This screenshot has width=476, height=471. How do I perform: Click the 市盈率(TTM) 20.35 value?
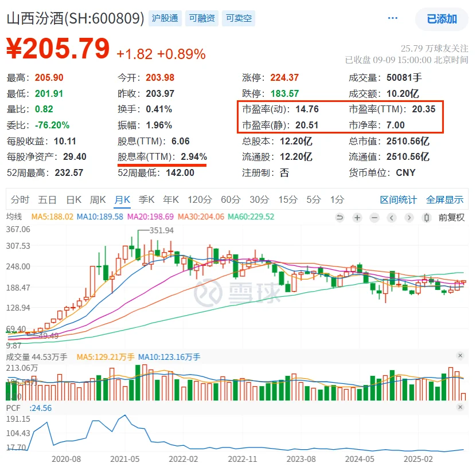423,109
